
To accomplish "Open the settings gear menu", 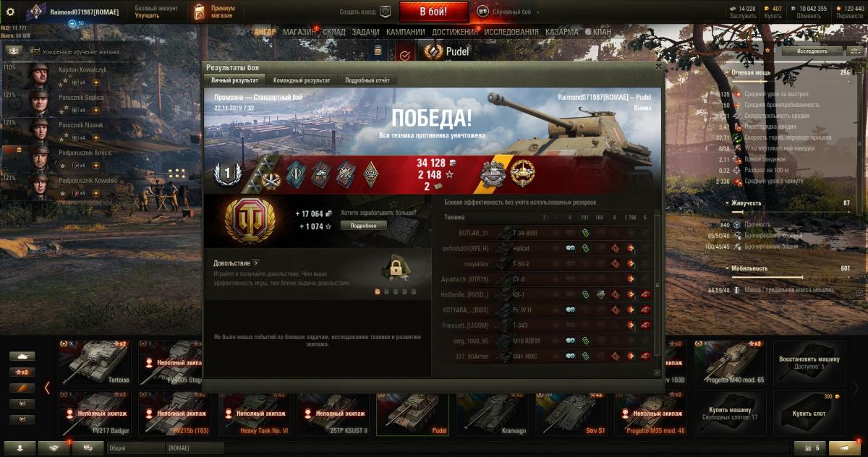I will 10,12.
